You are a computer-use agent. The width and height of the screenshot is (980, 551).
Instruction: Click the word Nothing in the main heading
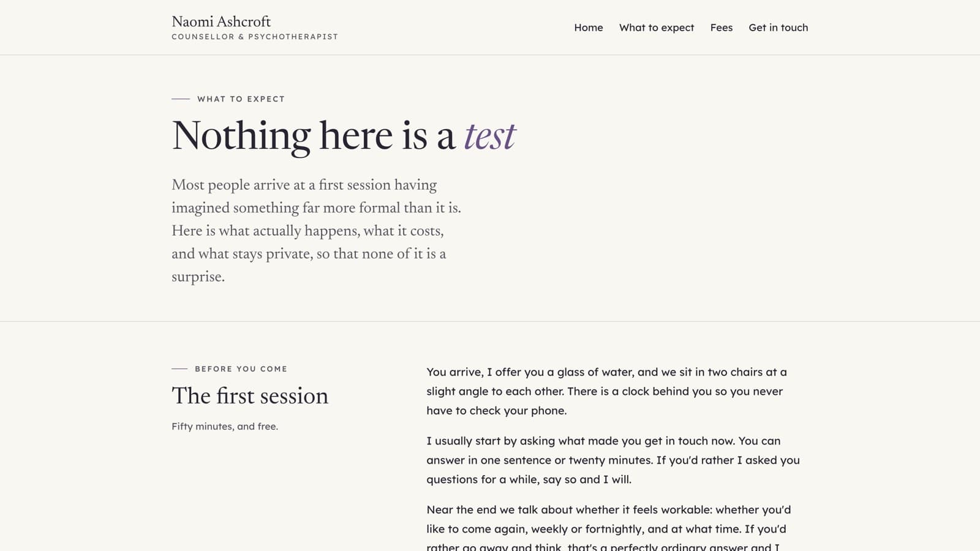(241, 136)
